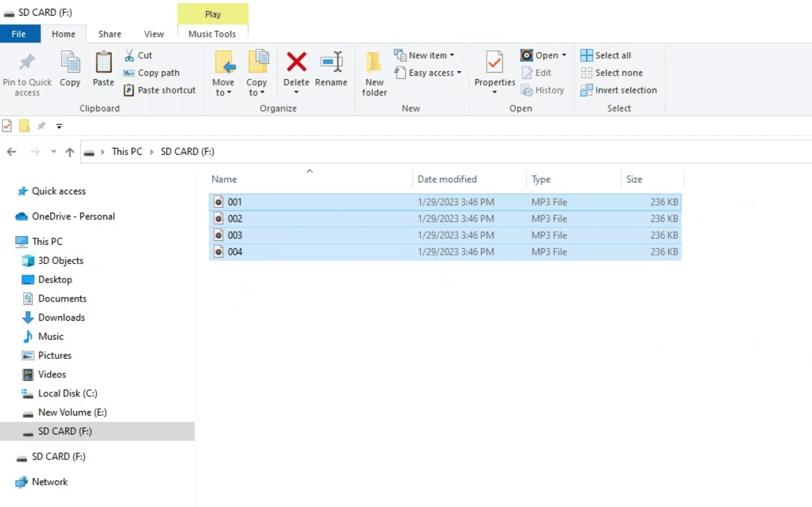Click Copy path in Clipboard group
The image size is (812, 507).
tap(151, 73)
